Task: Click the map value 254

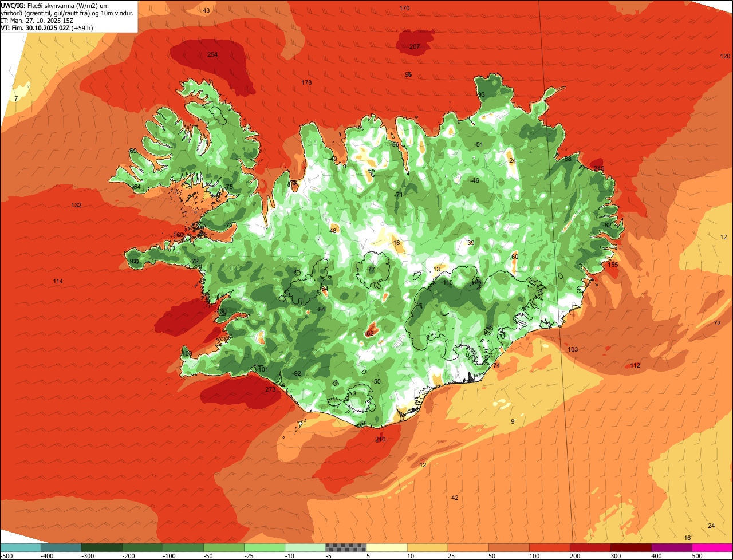Action: click(212, 54)
